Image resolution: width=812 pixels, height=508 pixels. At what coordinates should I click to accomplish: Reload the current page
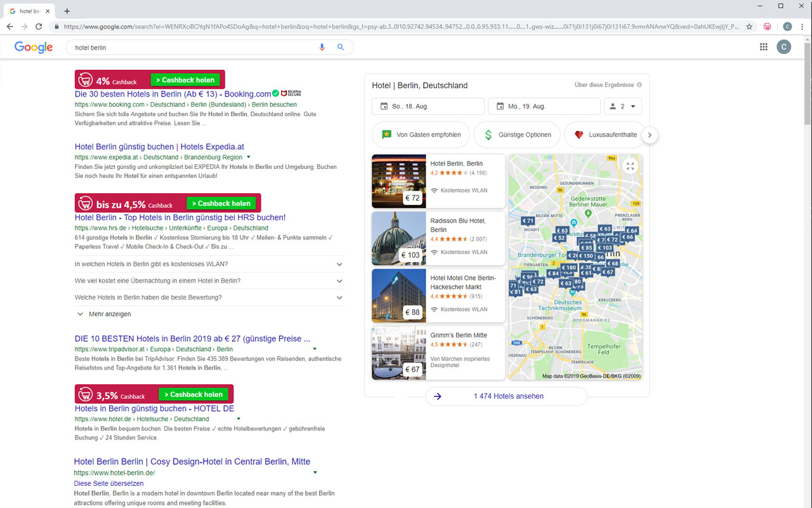(39, 27)
